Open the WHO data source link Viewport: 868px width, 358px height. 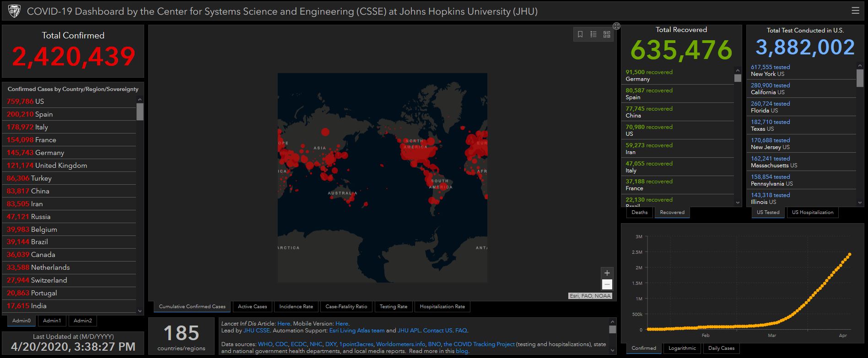pyautogui.click(x=265, y=344)
